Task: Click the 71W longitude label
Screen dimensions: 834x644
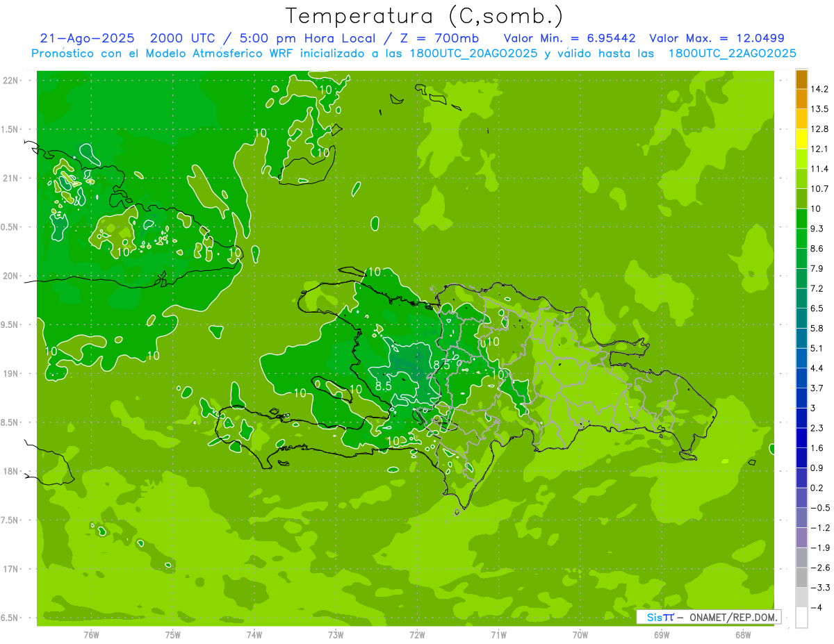Action: pyautogui.click(x=499, y=635)
